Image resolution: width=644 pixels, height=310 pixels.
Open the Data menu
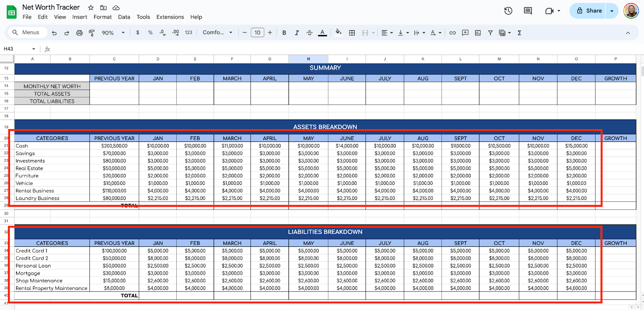pos(124,17)
